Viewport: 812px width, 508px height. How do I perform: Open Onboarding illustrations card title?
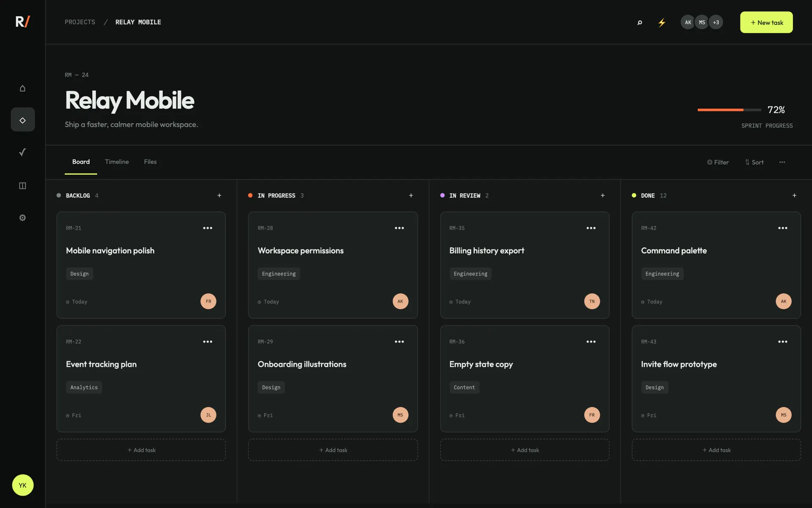tap(302, 364)
